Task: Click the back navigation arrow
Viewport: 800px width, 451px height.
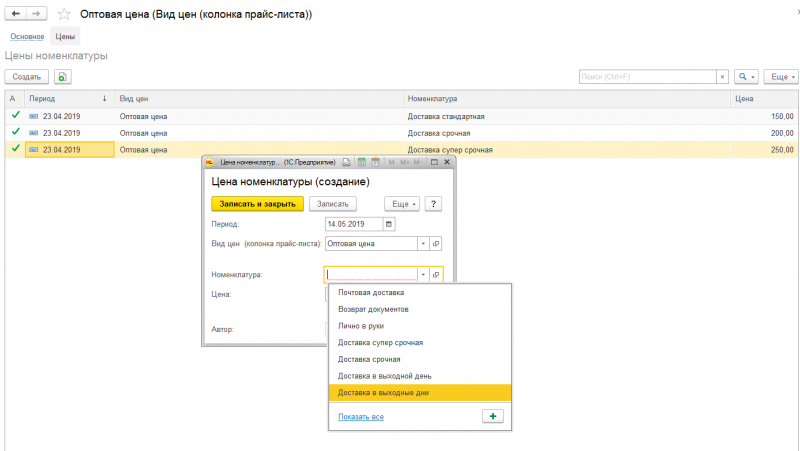Action: coord(14,15)
